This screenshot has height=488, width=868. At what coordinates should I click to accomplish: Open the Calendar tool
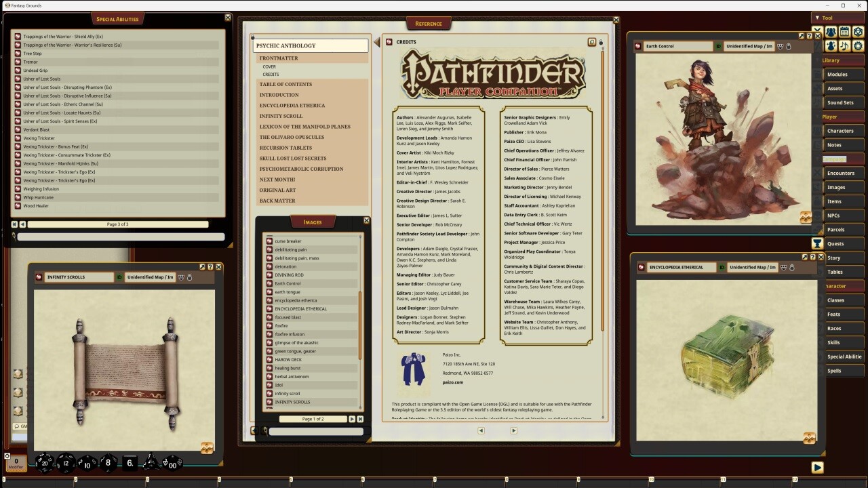point(845,32)
